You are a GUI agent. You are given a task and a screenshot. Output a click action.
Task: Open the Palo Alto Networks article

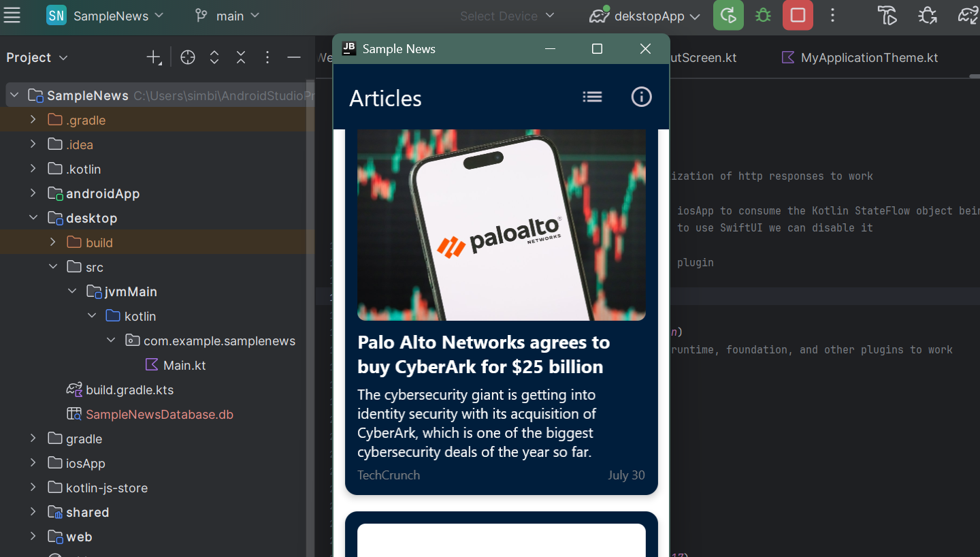pyautogui.click(x=502, y=306)
